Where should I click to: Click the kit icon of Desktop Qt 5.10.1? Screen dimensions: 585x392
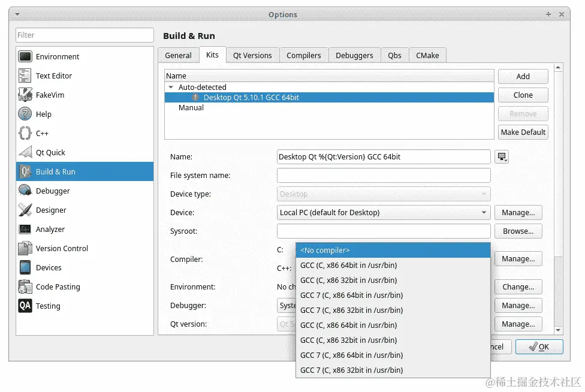(x=195, y=97)
